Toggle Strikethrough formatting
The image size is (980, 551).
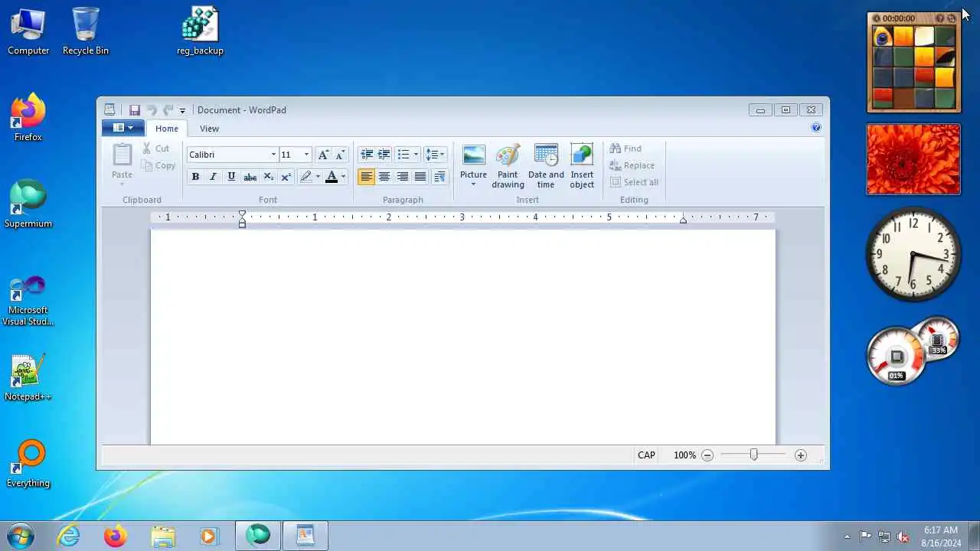pos(250,177)
